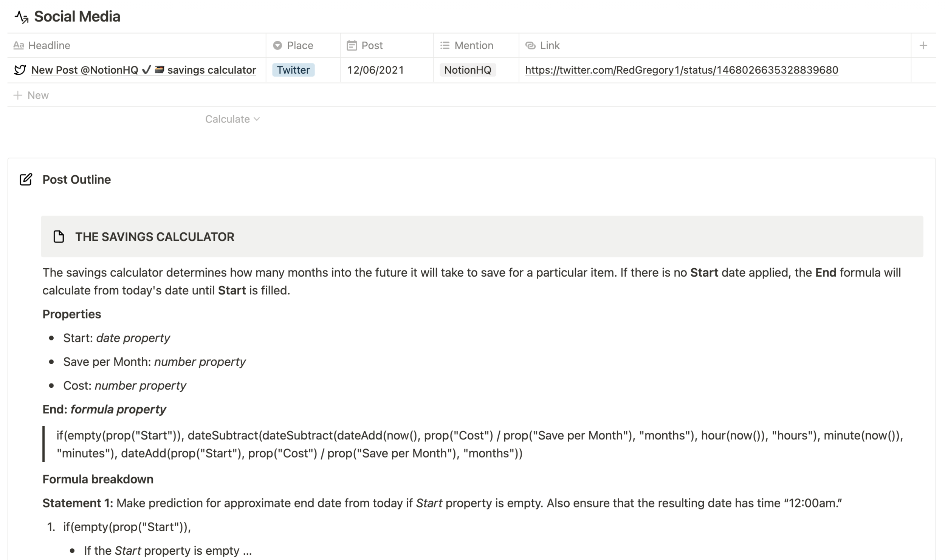Click the Place column select icon

click(277, 45)
